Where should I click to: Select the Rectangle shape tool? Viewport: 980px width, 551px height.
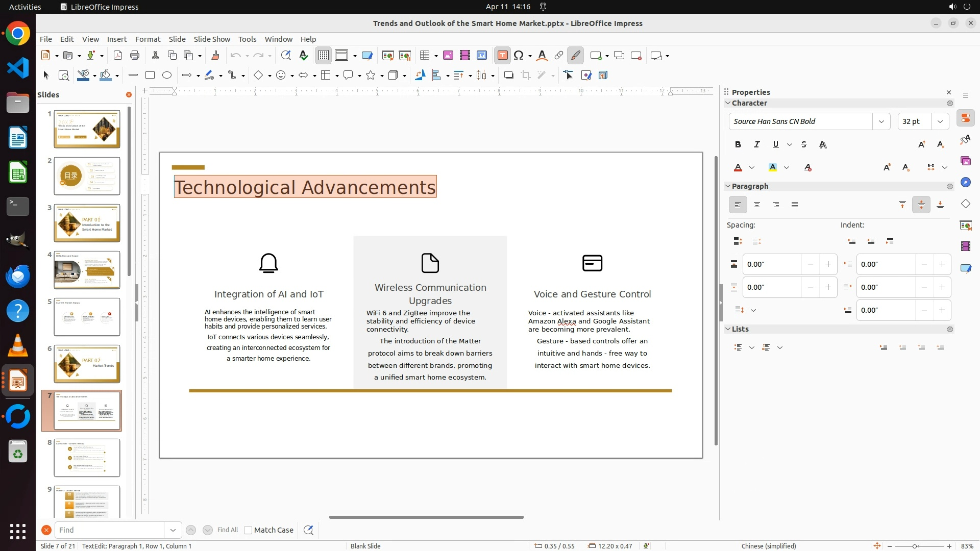tap(150, 76)
